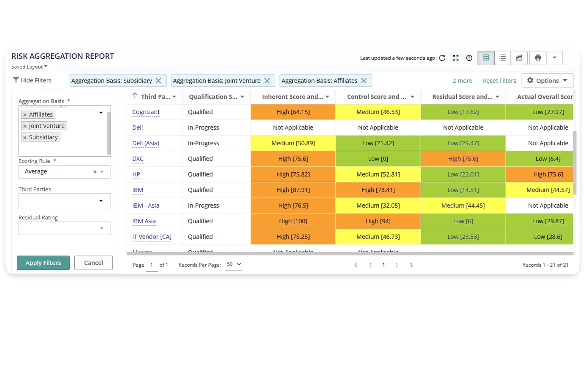Remove Affiliates tag from Aggregation Basis
Image resolution: width=588 pixels, height=391 pixels.
coord(25,115)
